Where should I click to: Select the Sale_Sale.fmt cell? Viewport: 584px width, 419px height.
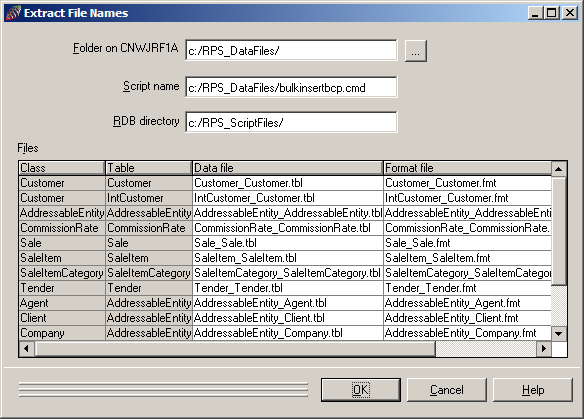(x=467, y=243)
